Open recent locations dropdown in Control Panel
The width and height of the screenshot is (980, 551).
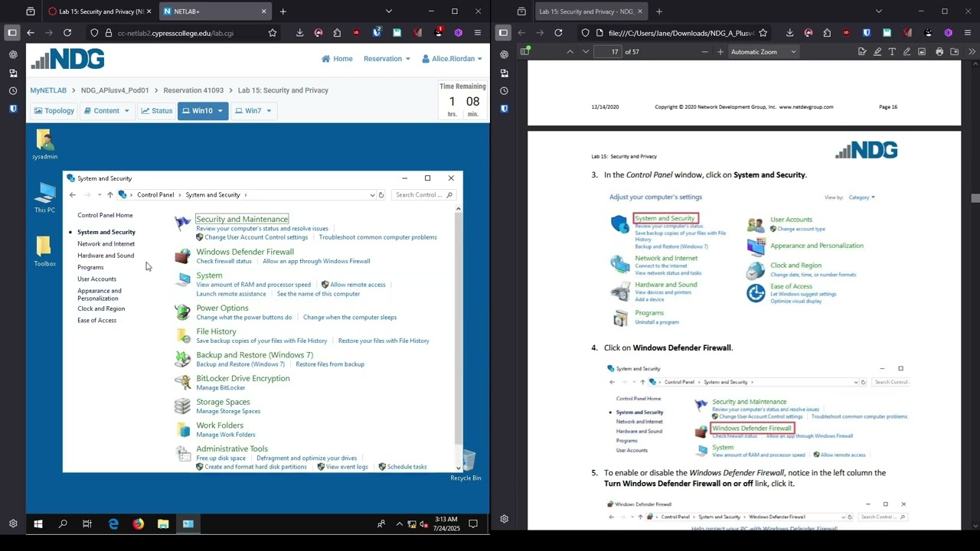point(99,195)
